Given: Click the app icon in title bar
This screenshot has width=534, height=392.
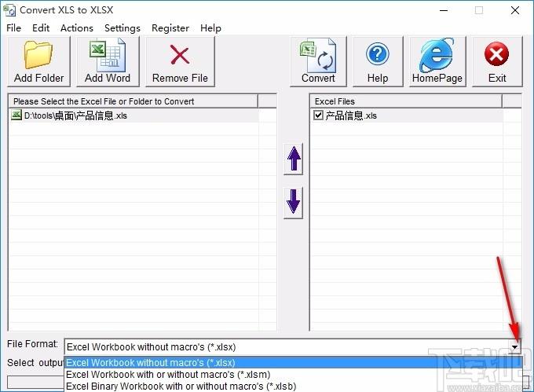Looking at the screenshot, I should tap(9, 10).
